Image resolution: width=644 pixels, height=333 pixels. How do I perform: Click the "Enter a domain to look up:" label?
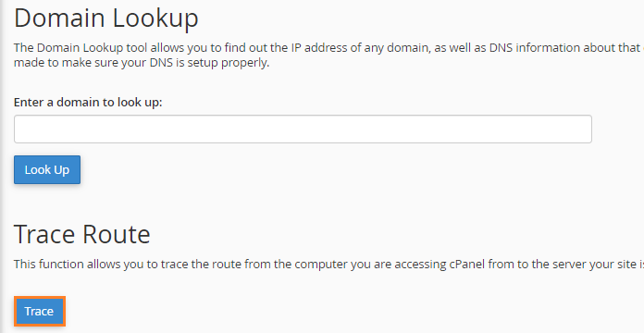88,103
